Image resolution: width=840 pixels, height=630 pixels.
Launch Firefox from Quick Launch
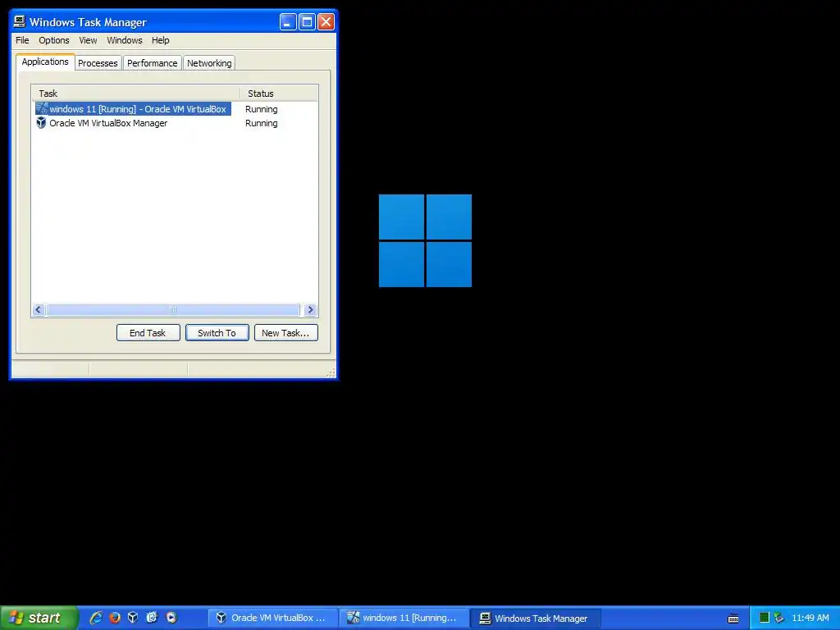pyautogui.click(x=115, y=618)
